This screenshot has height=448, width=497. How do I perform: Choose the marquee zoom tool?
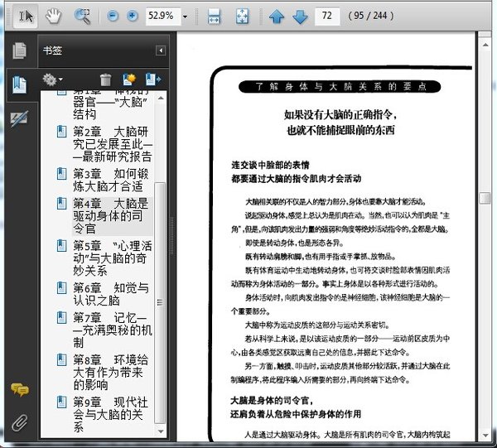(82, 16)
